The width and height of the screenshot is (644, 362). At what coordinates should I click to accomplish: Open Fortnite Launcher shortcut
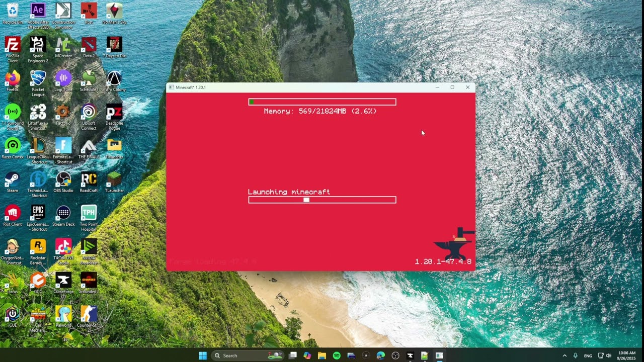click(63, 150)
